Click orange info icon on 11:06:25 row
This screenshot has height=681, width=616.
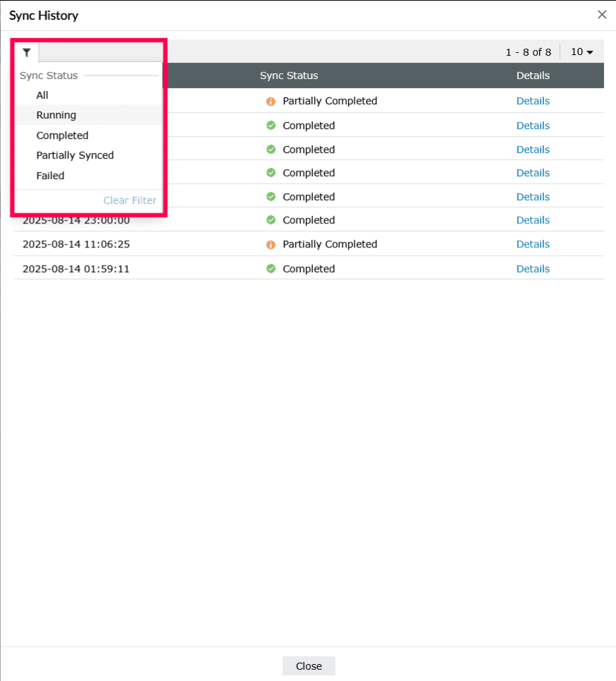click(271, 245)
